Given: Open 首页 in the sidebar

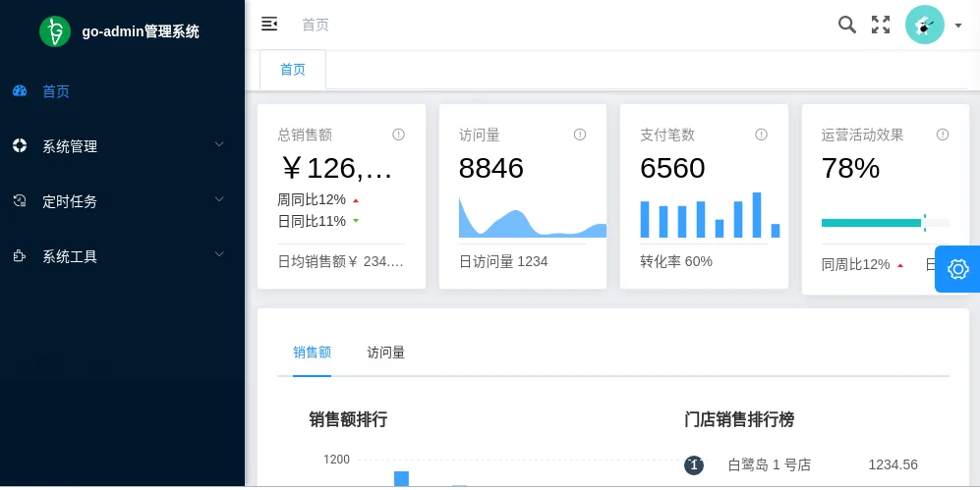Looking at the screenshot, I should pos(123,91).
